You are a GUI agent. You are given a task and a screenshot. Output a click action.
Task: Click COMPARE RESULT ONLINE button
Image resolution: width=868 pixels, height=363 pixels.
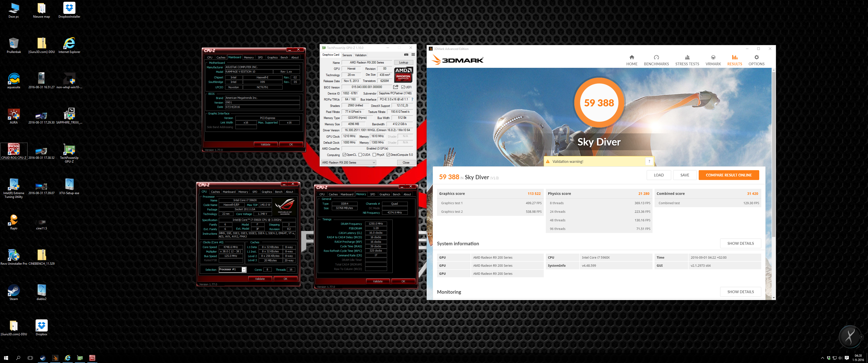pyautogui.click(x=728, y=175)
